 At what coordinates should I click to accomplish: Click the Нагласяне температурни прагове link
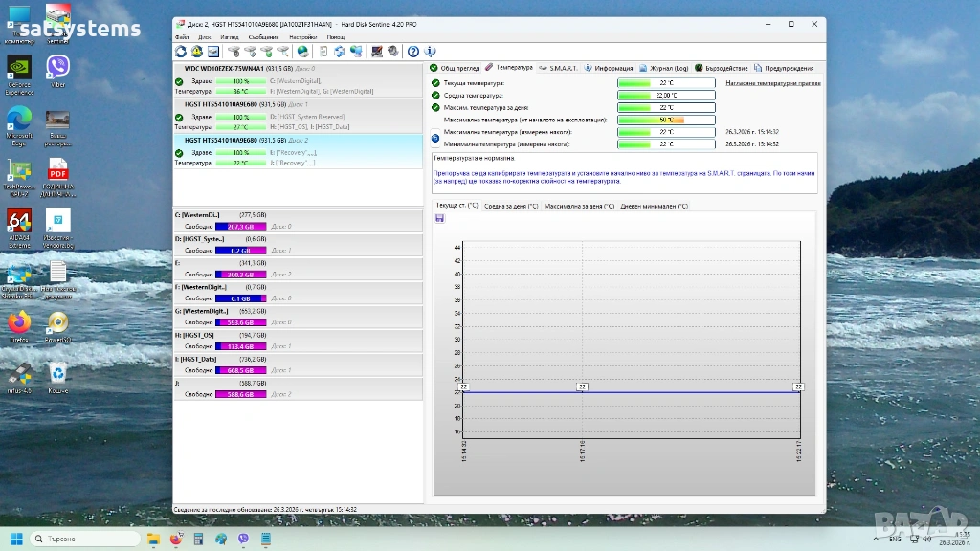pyautogui.click(x=772, y=83)
